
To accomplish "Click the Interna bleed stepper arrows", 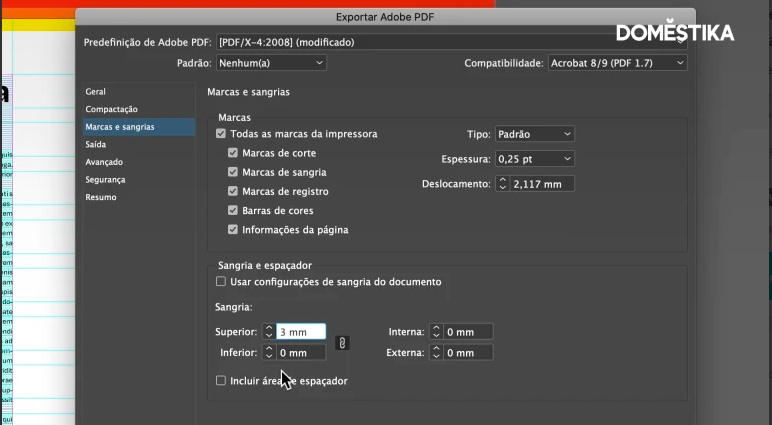I will tap(436, 332).
